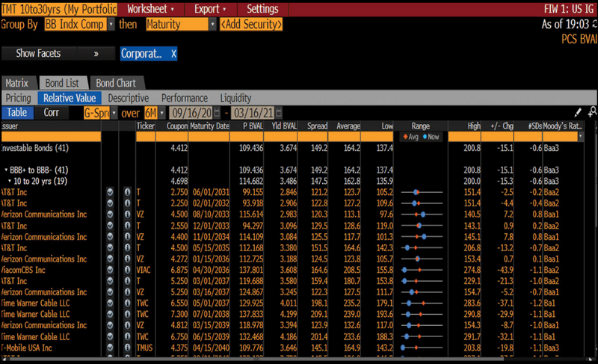Select the TMUS ticker cell
Screen dimensions: 598x364
[x=144, y=348]
